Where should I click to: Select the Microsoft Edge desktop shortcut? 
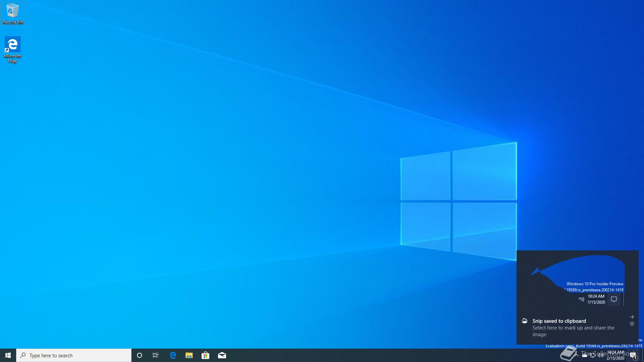coord(13,50)
